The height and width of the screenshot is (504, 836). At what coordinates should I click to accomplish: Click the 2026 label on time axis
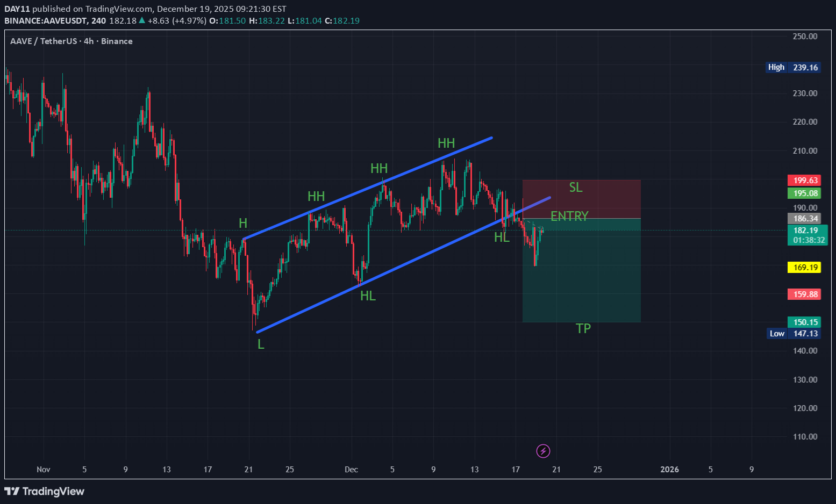(x=669, y=470)
